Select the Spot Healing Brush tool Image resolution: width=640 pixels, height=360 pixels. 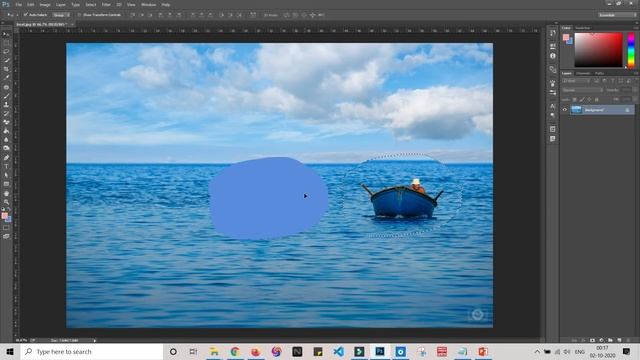tap(6, 87)
